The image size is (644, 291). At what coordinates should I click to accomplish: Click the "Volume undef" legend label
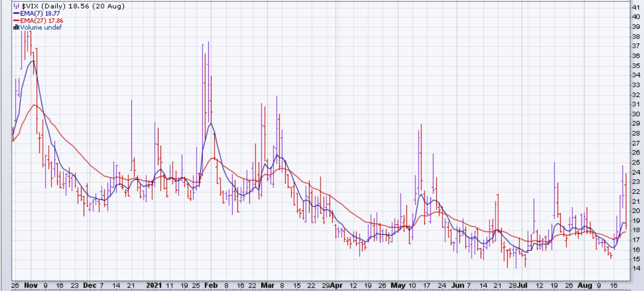click(x=41, y=27)
